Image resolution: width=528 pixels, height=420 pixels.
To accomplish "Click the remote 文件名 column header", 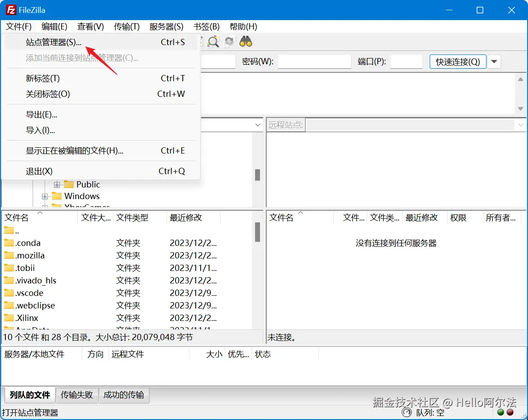I will point(300,217).
